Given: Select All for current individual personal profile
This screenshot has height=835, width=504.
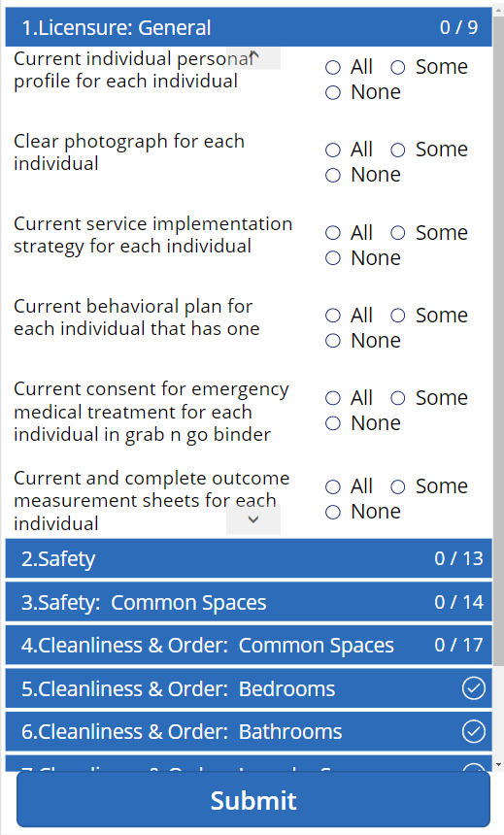Looking at the screenshot, I should (333, 67).
